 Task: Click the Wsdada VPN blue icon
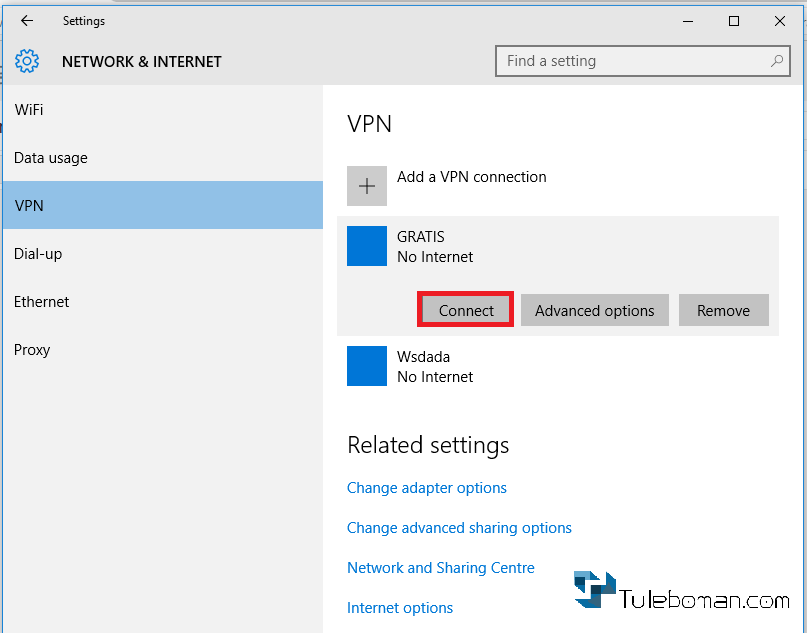(366, 366)
